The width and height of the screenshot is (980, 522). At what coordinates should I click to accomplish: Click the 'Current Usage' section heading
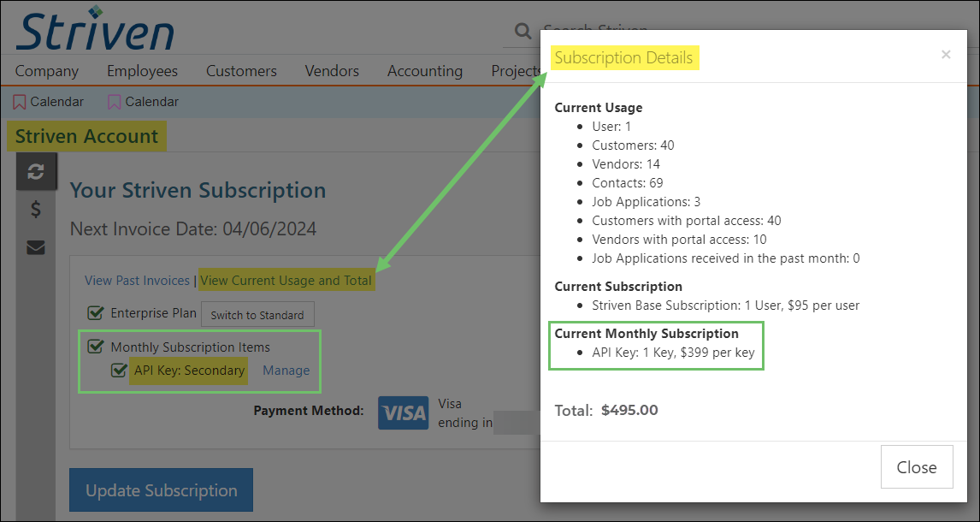coord(599,108)
